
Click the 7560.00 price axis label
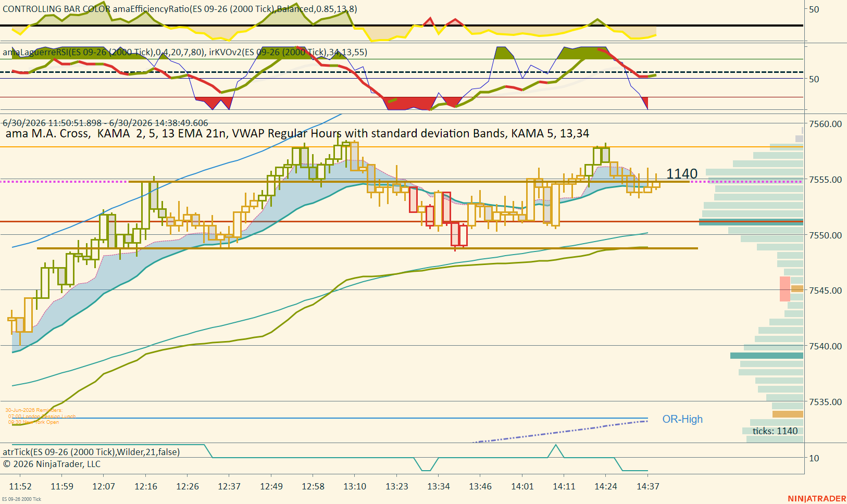tap(825, 124)
